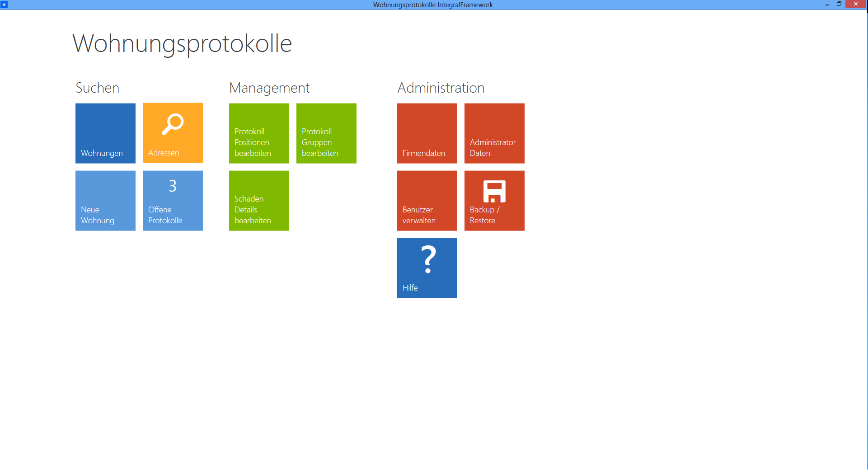
Task: Open Protokoll Gruppen bearbeiten tile
Action: pos(326,133)
